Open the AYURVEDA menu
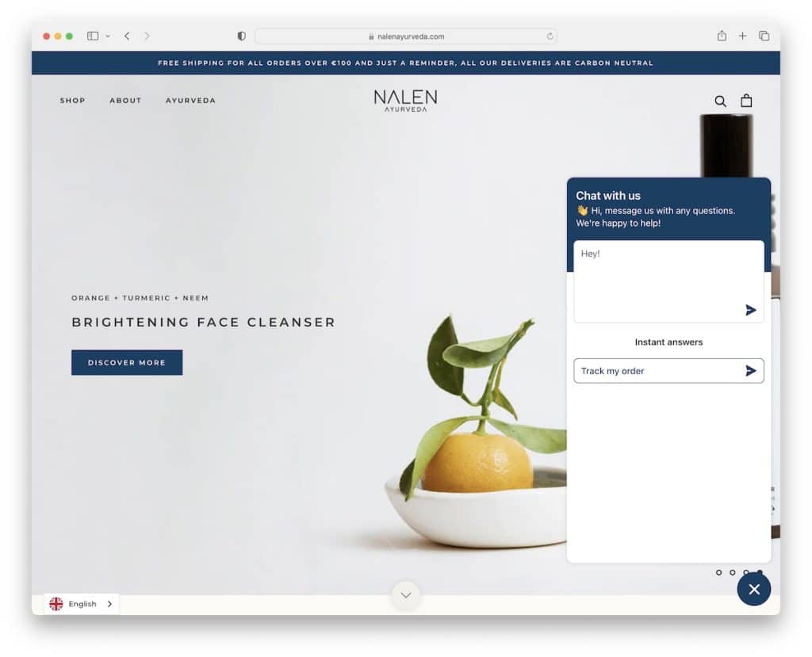This screenshot has width=812, height=657. coord(190,101)
